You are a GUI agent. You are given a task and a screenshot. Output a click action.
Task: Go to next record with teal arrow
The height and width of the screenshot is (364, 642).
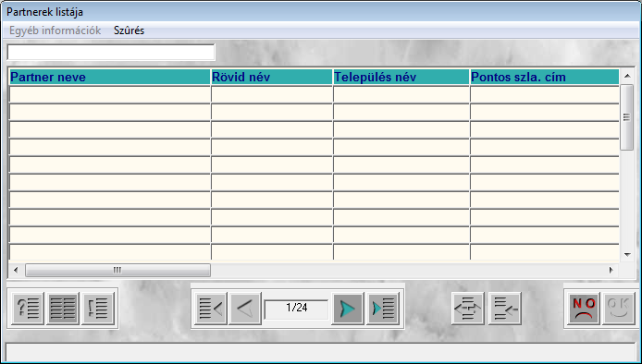(348, 309)
